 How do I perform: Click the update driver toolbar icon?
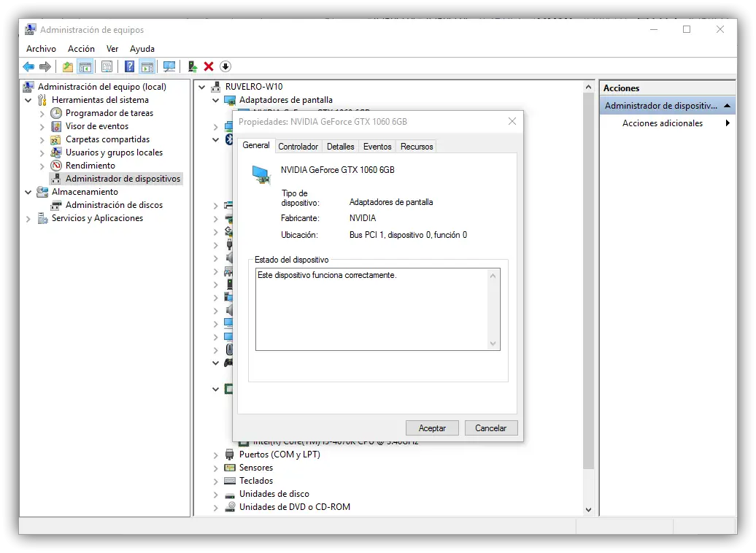[x=193, y=66]
